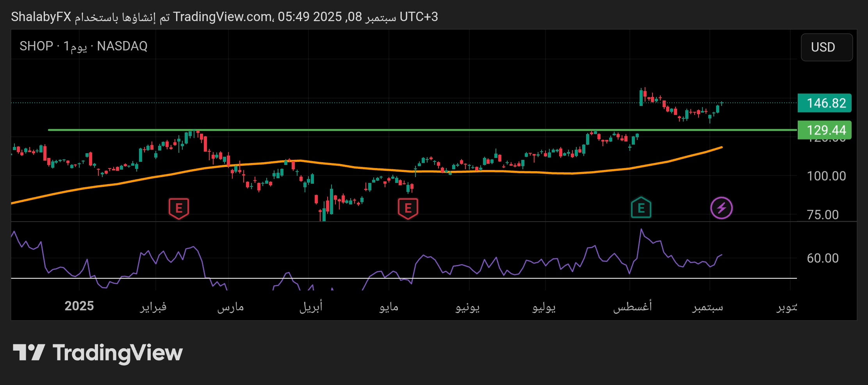
Task: Click the SHOP NASDAQ symbol title
Action: pyautogui.click(x=84, y=46)
